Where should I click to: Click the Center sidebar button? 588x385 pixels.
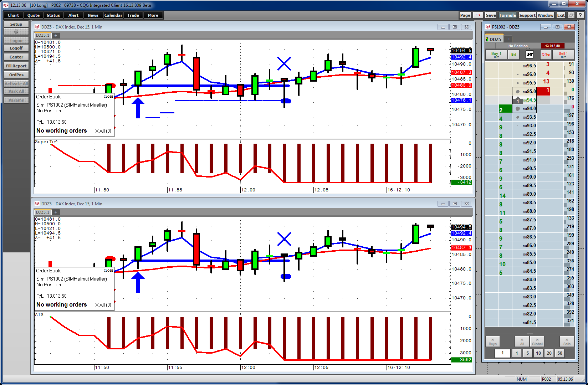(16, 57)
